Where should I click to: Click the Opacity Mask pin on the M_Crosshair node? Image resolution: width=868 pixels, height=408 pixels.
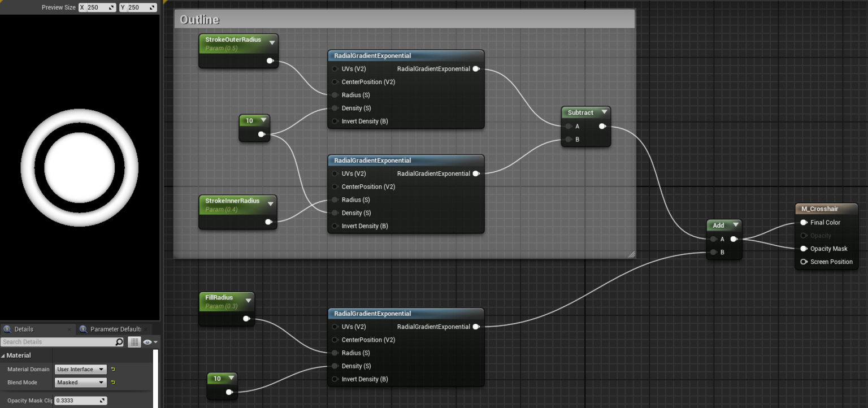point(804,249)
